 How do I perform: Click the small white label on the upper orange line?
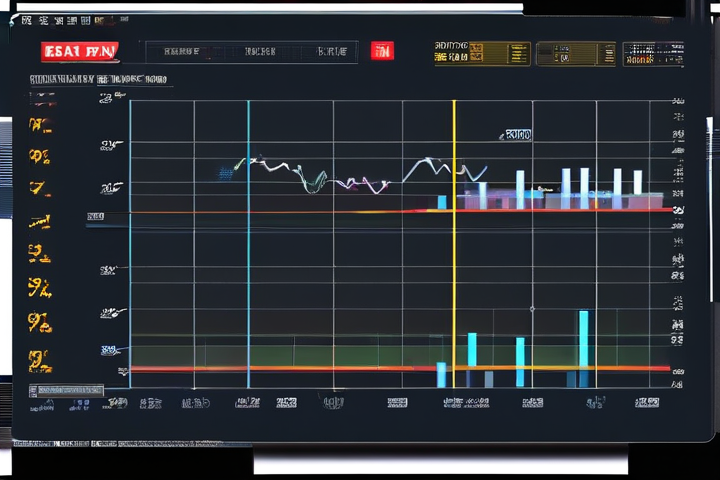96,215
